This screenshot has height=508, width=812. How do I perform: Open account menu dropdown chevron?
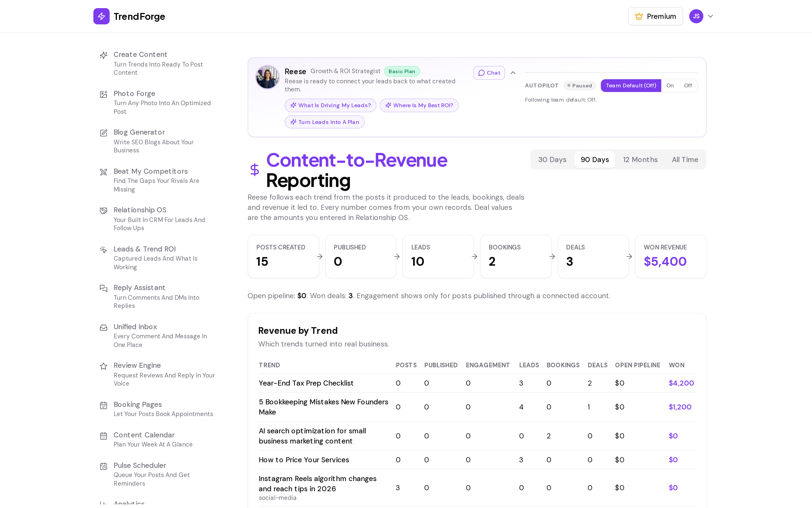point(710,16)
